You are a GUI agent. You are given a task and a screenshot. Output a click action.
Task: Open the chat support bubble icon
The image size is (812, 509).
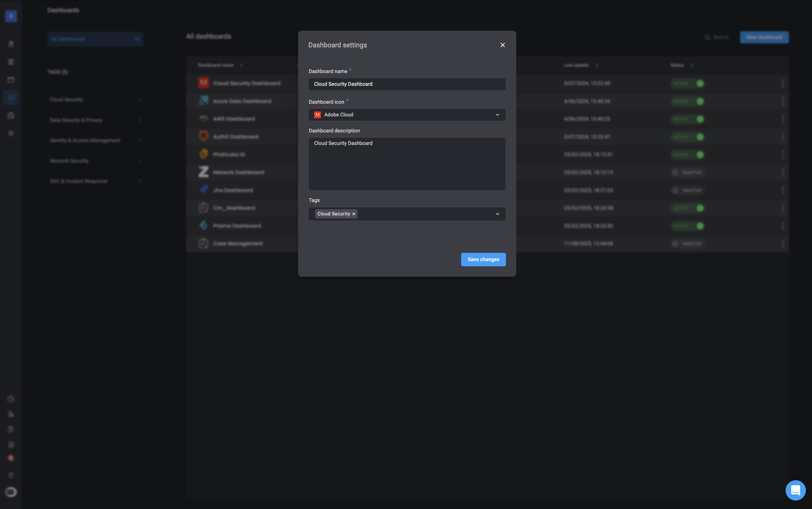(x=795, y=490)
